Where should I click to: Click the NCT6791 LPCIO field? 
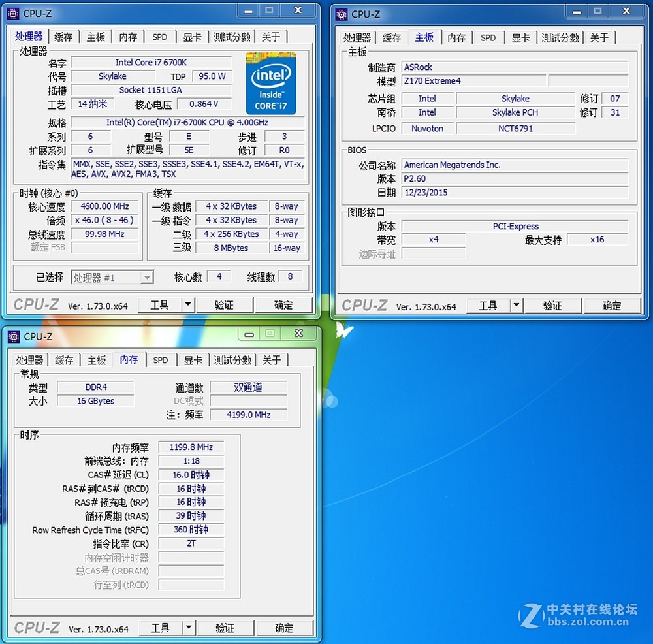click(516, 129)
